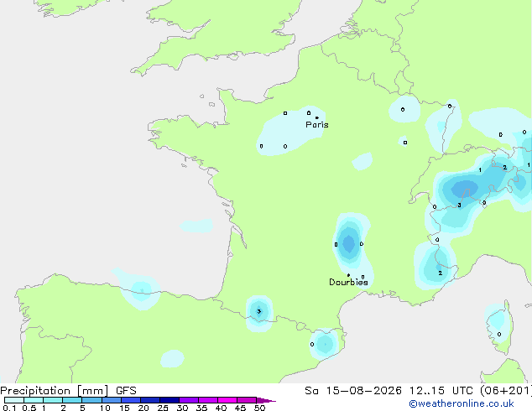Pick the 30 to 35 mm purple swatch
This screenshot has width=532, height=411.
click(x=189, y=400)
